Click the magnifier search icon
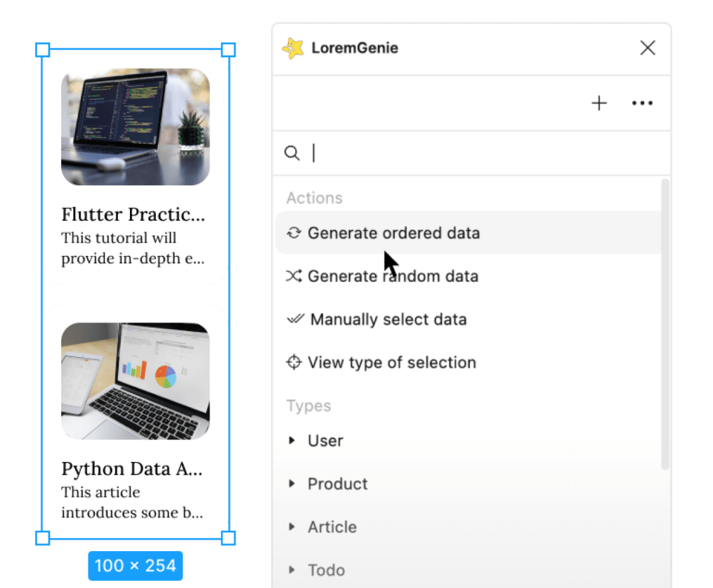The width and height of the screenshot is (713, 588). pos(292,153)
